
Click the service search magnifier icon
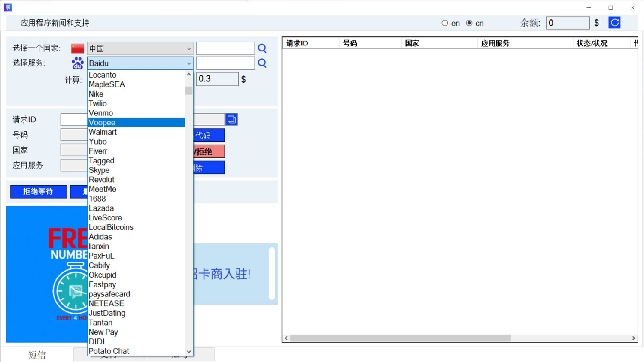point(262,63)
